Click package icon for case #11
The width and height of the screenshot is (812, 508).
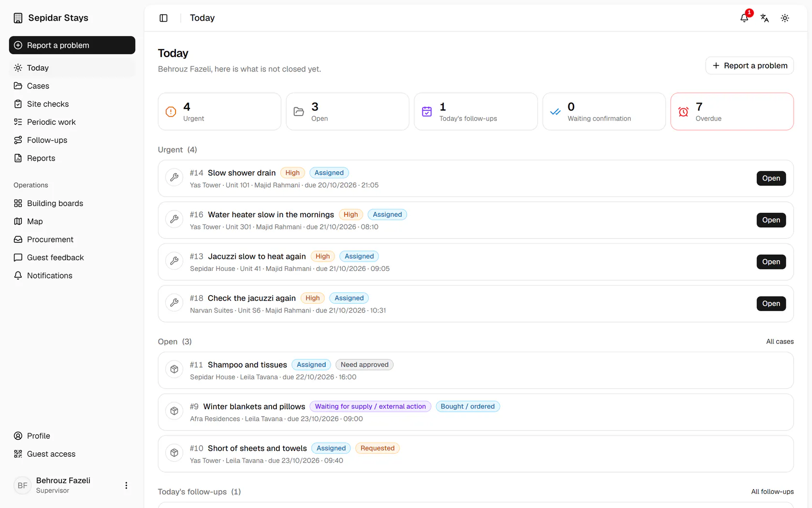tap(174, 370)
